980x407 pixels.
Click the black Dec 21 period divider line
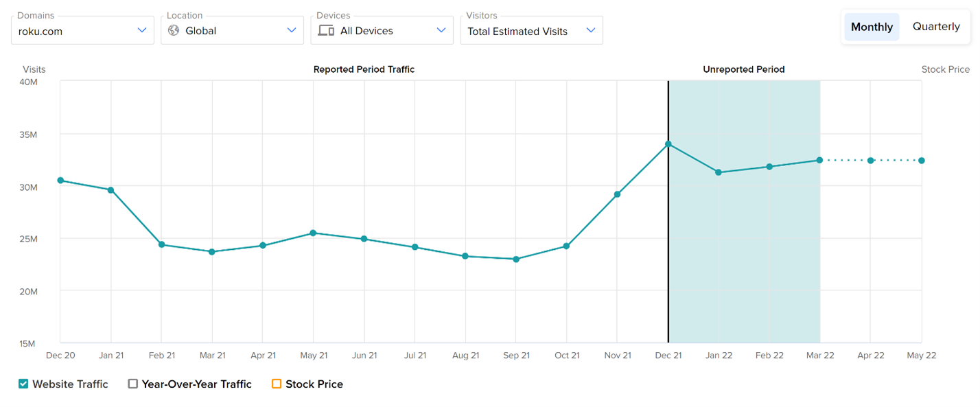tap(668, 275)
